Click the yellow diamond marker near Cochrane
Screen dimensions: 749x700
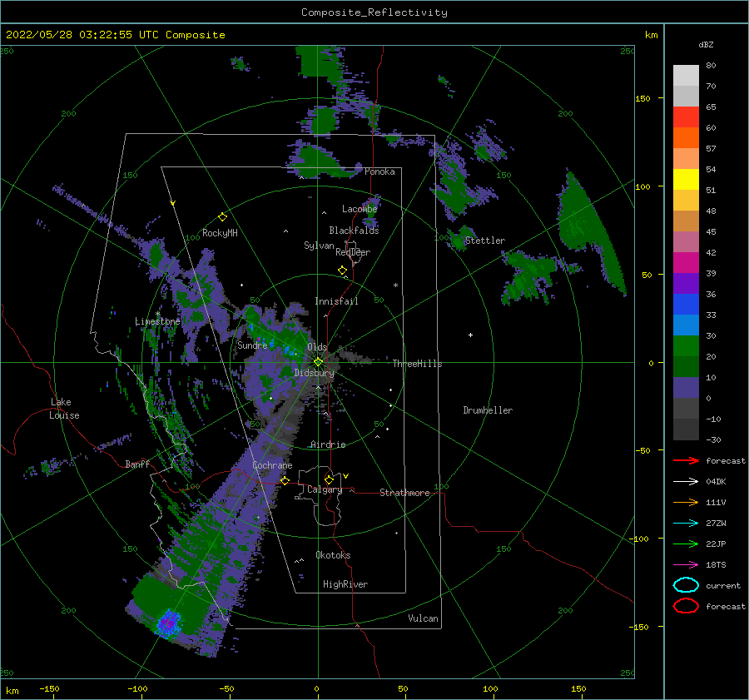[x=285, y=480]
